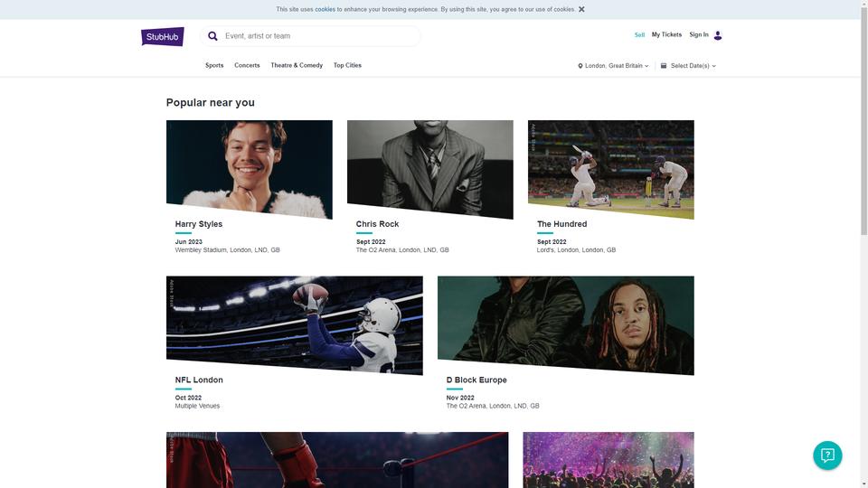Click the Oct 2022 date text
The image size is (868, 488).
[188, 398]
